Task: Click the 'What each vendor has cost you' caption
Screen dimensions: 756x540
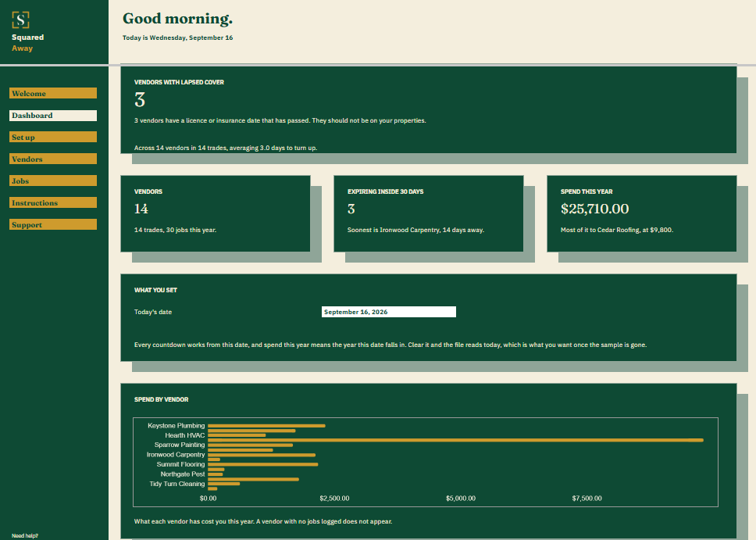Action: click(x=263, y=521)
